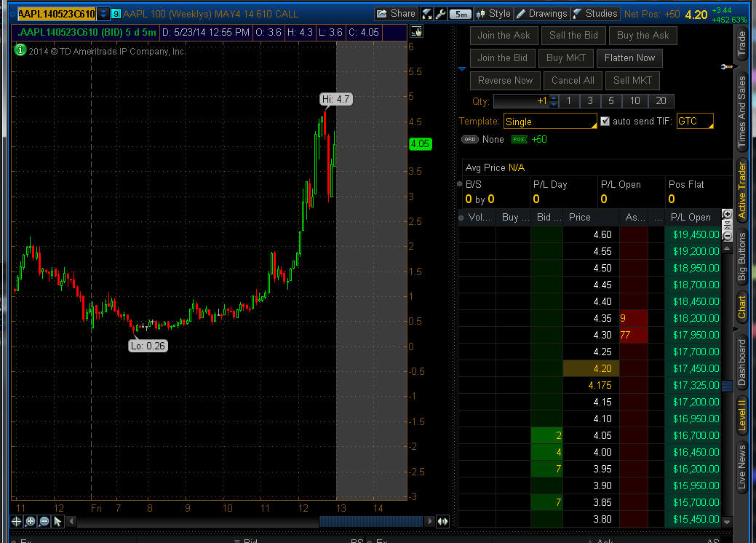Click Sell MKT button

(632, 81)
